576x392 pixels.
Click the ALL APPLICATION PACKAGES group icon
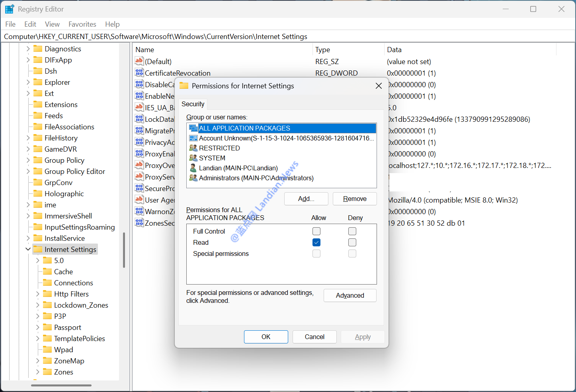193,128
